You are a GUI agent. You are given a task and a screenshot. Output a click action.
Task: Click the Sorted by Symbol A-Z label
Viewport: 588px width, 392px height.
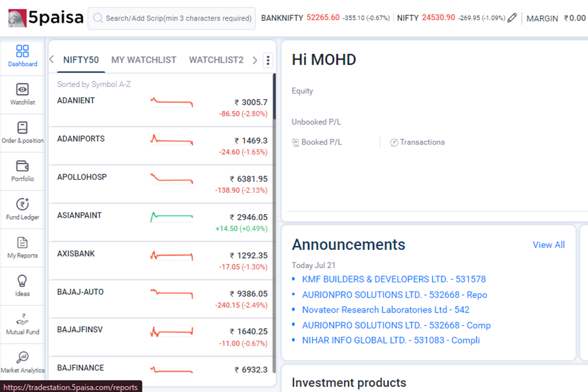point(94,84)
